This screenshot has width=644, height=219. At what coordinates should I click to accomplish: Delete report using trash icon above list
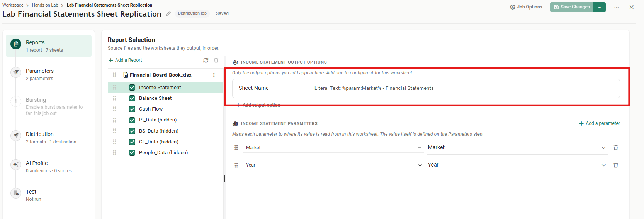click(x=216, y=60)
